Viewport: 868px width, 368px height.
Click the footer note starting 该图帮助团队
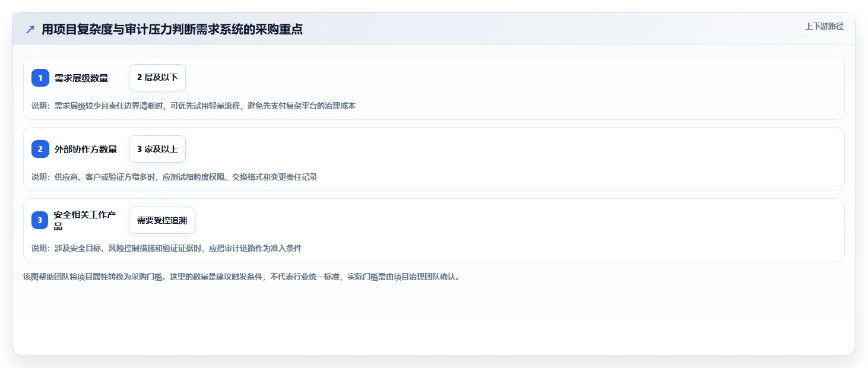242,277
